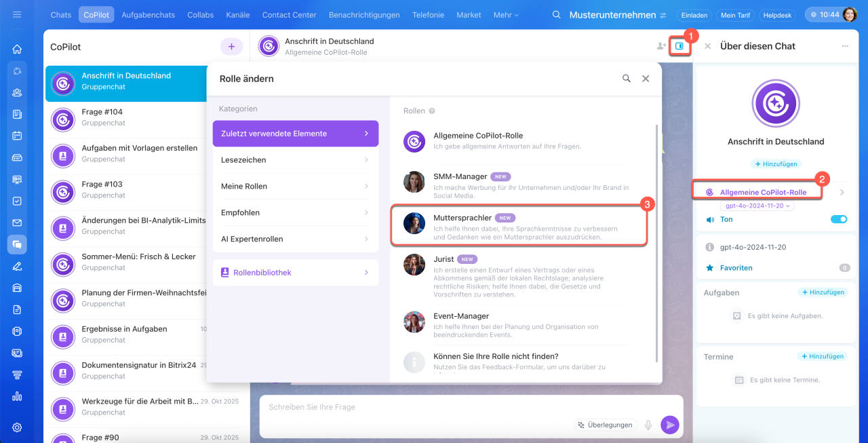Image resolution: width=868 pixels, height=443 pixels.
Task: Switch to the Aufgabenchats tab
Action: click(148, 15)
